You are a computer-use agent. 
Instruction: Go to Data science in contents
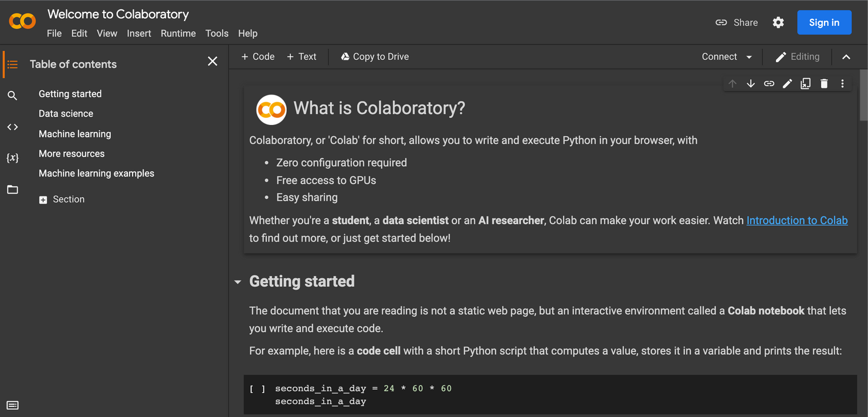[66, 114]
